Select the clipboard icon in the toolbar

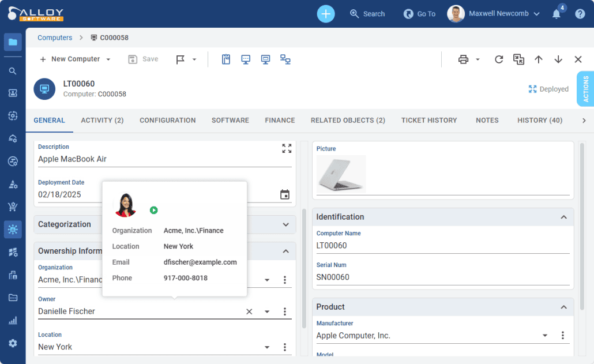pos(225,59)
